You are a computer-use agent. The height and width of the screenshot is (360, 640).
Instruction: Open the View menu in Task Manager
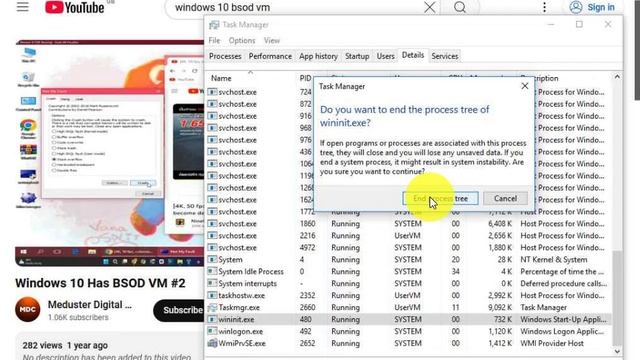pos(272,40)
